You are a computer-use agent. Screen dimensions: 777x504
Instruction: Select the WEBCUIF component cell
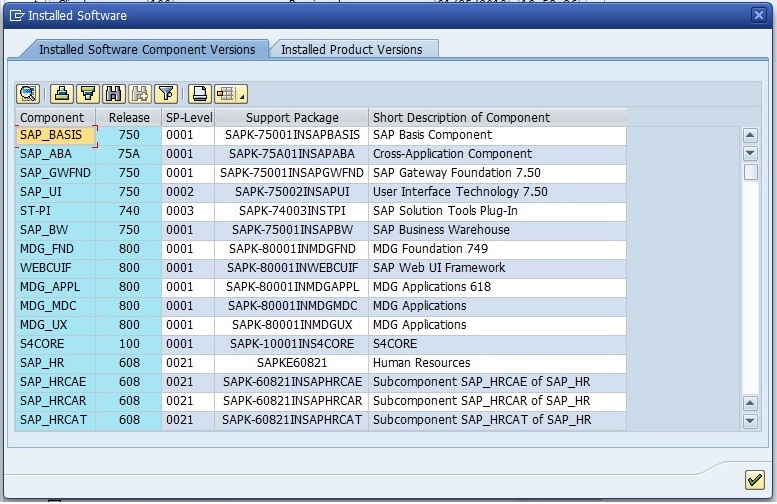pyautogui.click(x=56, y=268)
